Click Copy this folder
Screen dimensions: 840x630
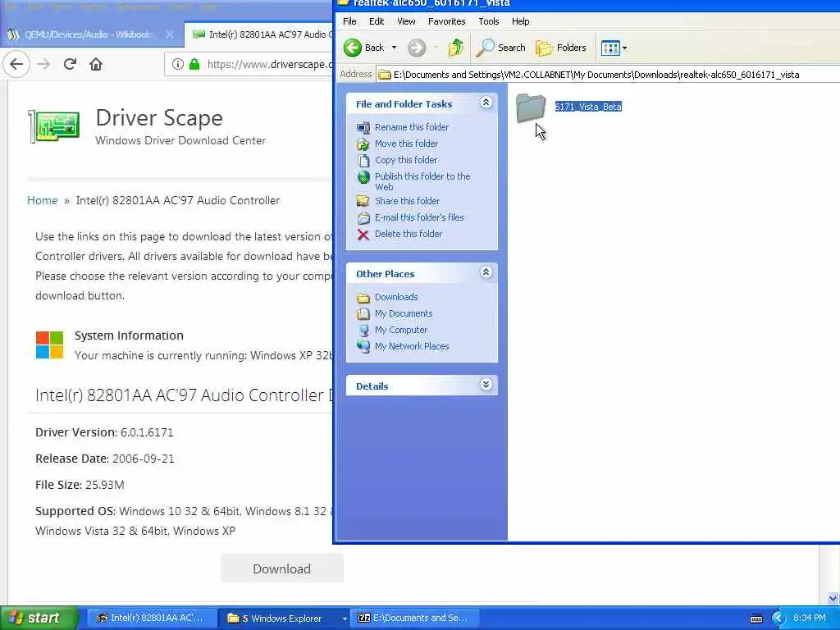click(406, 160)
